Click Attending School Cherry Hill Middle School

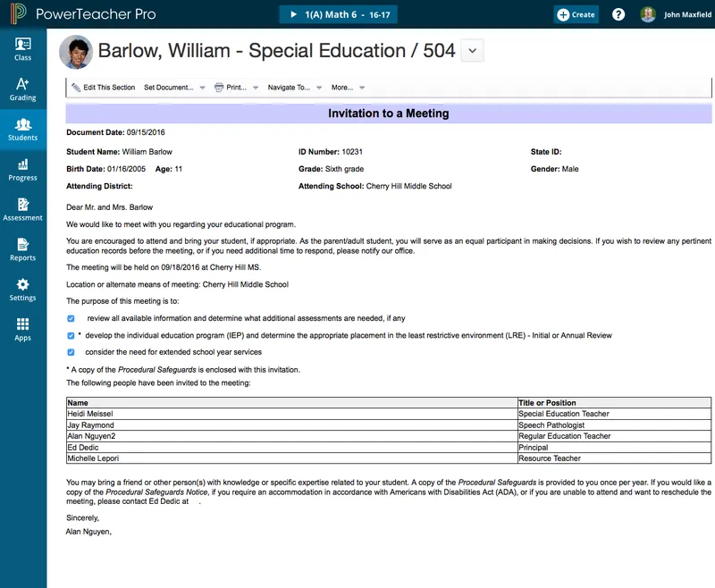pos(374,187)
